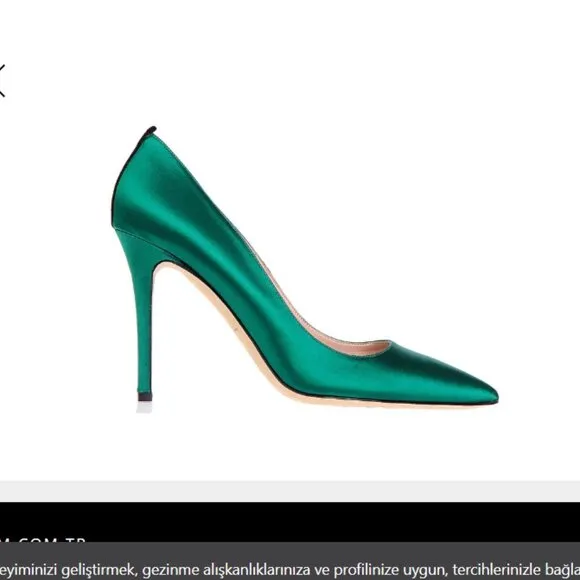Click the light gray divider strip

(290, 492)
